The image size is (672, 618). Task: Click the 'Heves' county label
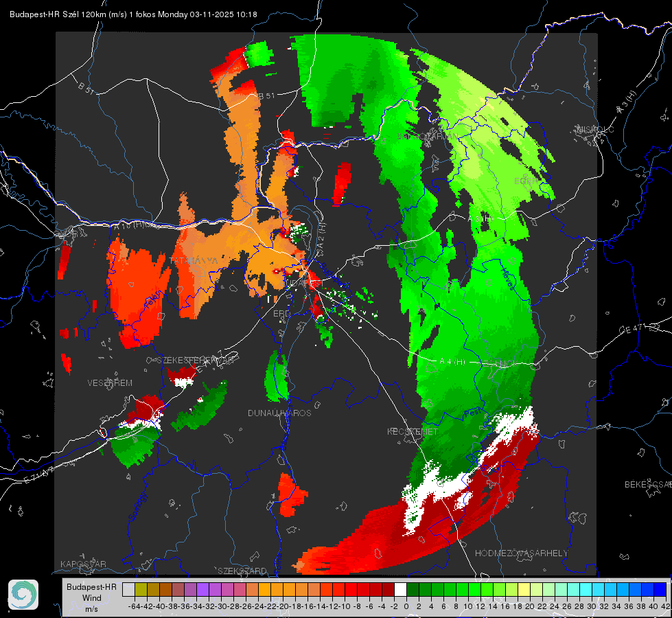[x=507, y=278]
